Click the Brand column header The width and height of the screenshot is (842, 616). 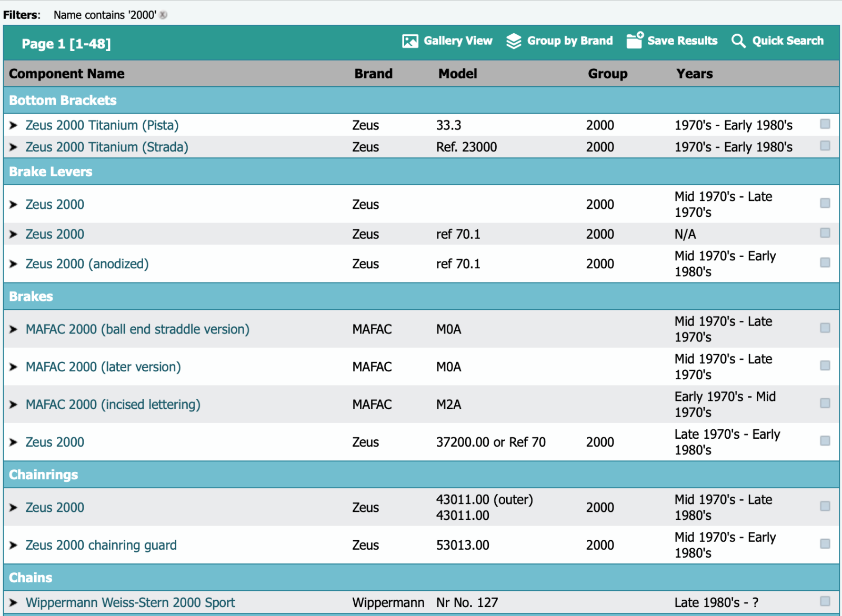pyautogui.click(x=373, y=74)
